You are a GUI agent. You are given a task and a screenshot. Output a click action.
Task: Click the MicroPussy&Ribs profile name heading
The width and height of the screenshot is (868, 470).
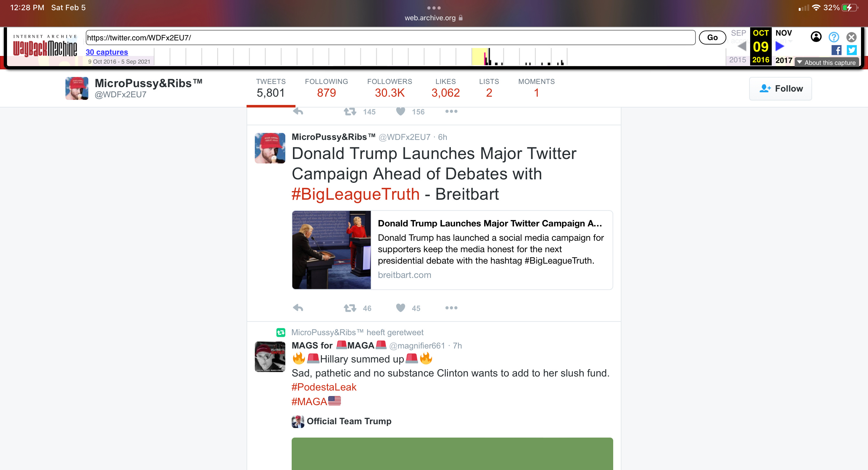149,83
